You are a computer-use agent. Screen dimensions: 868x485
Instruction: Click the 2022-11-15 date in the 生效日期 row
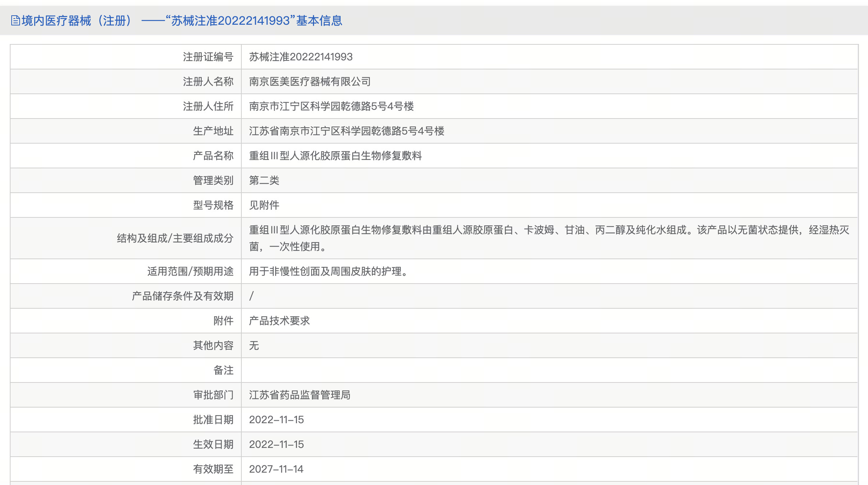point(276,445)
